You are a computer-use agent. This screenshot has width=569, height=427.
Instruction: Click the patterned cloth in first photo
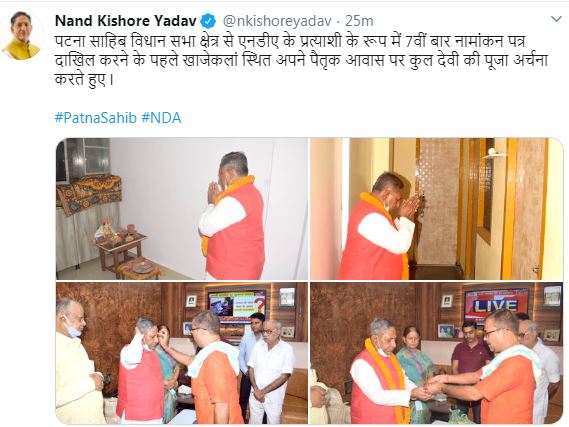(89, 194)
